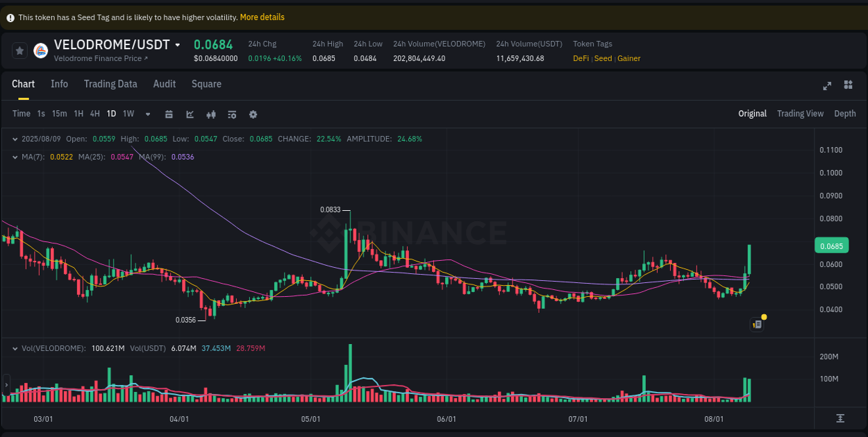Open the grid layout icon
The height and width of the screenshot is (437, 868).
point(848,85)
